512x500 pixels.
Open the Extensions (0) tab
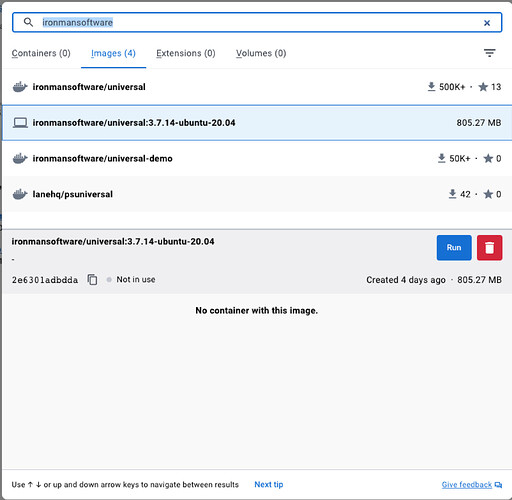[186, 53]
